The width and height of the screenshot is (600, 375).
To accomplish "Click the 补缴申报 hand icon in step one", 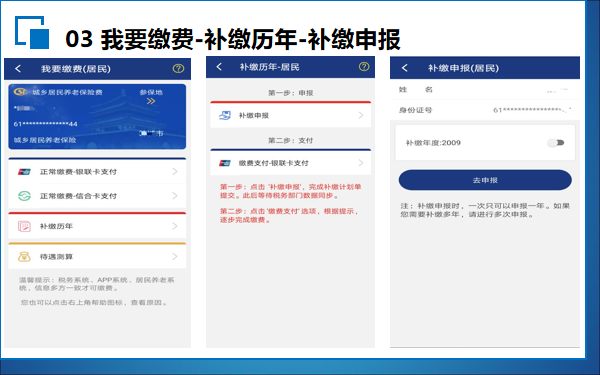I will [225, 115].
